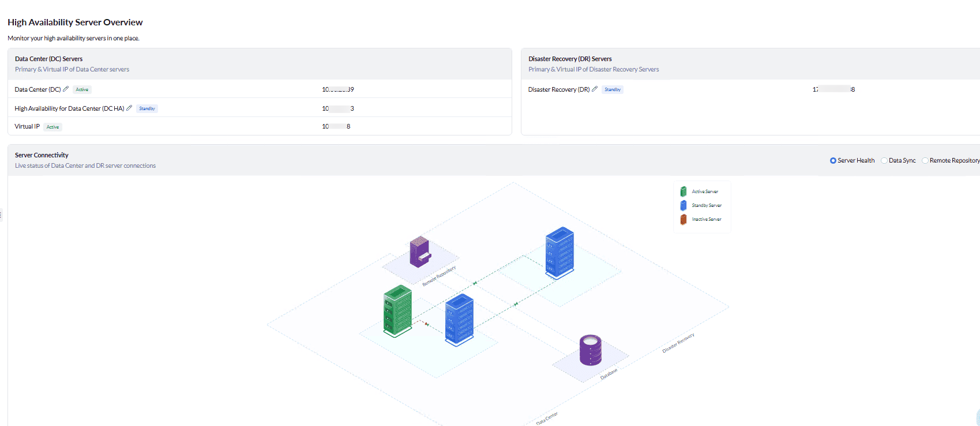980x426 pixels.
Task: Click the Disaster Recovery label in diagram
Action: (678, 342)
